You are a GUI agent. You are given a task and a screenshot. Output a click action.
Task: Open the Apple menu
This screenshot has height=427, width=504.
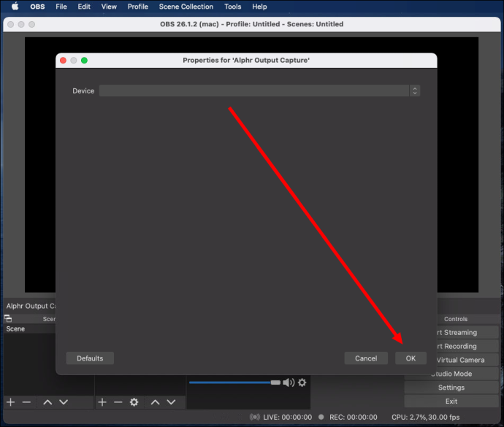(15, 7)
